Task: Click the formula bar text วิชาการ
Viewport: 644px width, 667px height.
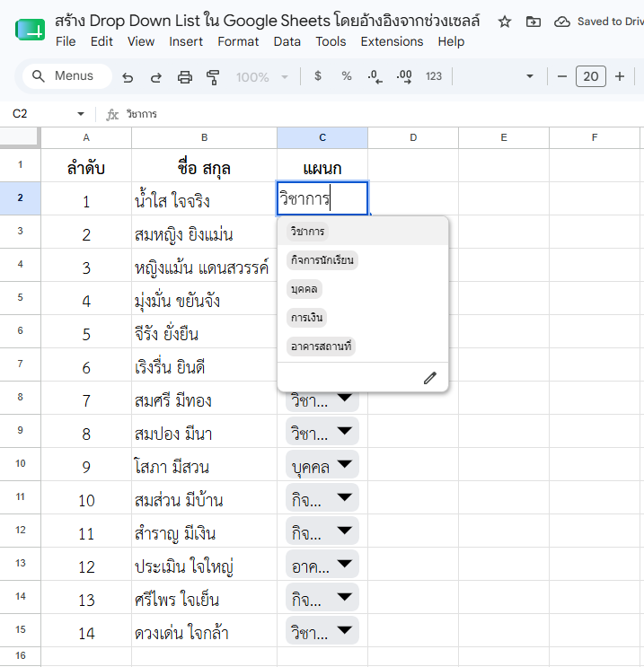Action: [141, 114]
